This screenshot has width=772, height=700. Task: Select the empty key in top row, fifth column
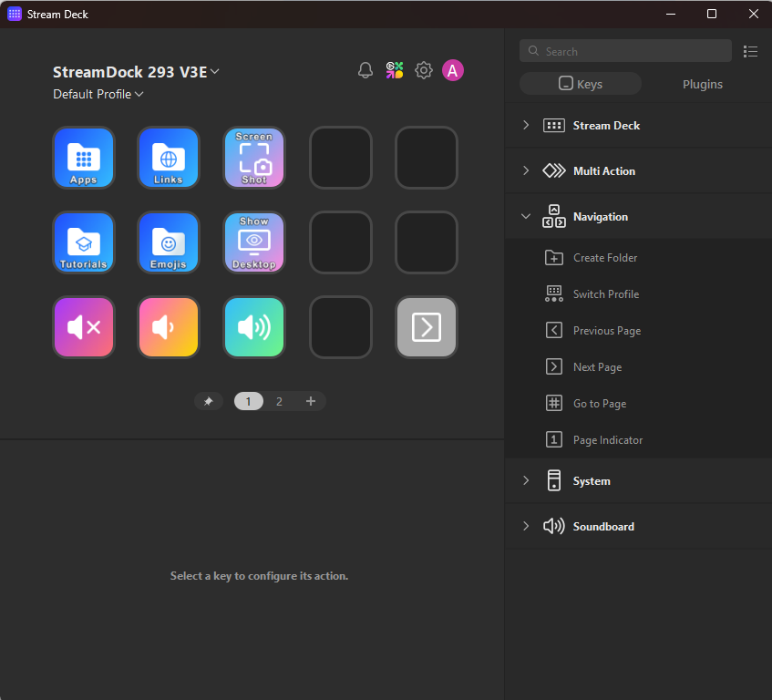(427, 158)
